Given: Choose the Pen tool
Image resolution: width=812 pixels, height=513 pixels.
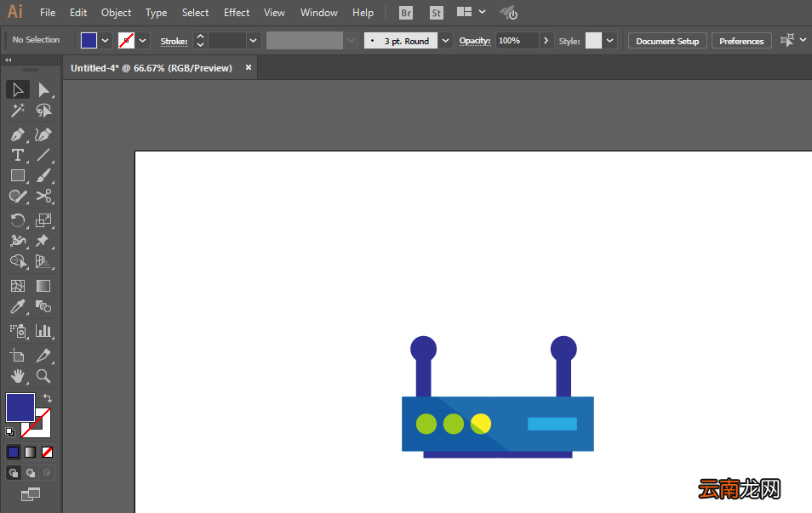Looking at the screenshot, I should (x=18, y=135).
